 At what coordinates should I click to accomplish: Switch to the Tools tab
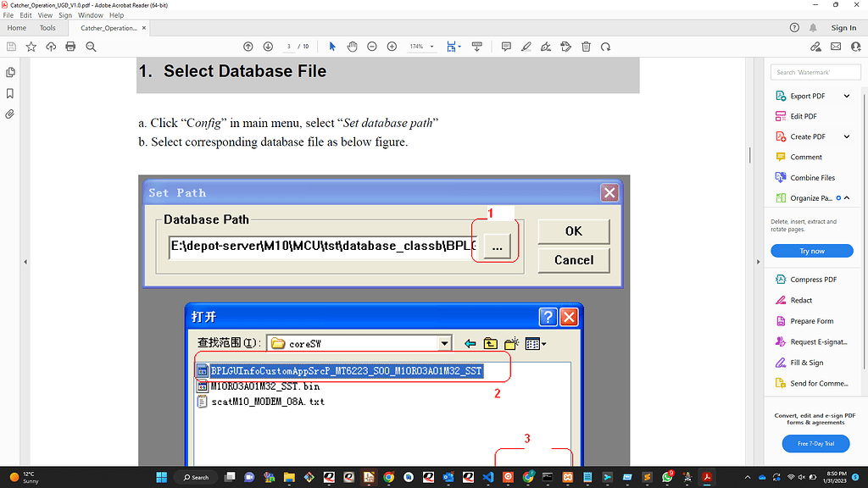coord(47,28)
